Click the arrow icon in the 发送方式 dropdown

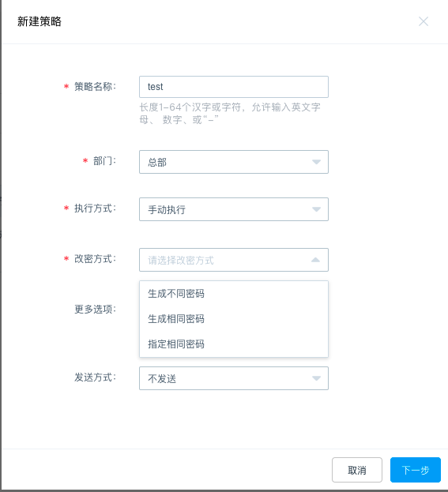click(316, 378)
